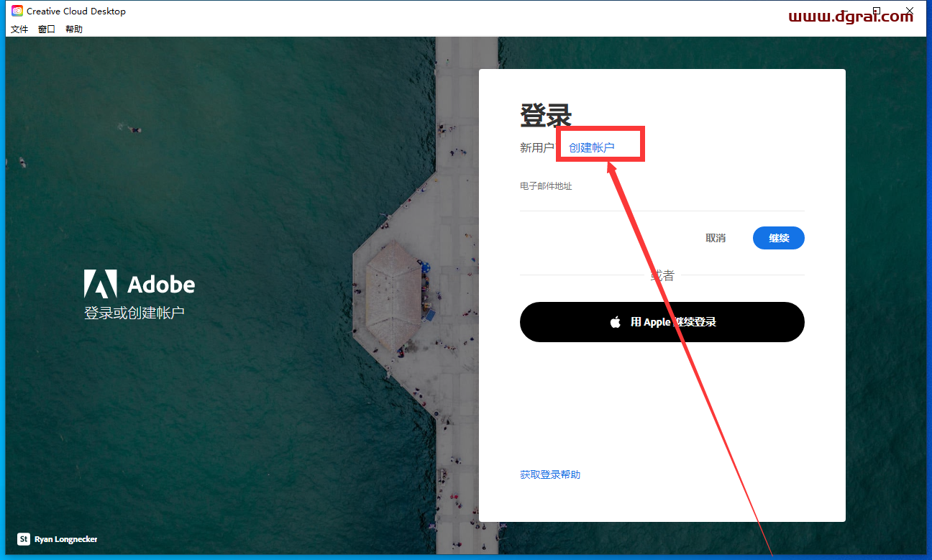
Task: Click the 登录或创建帐户 text under Adobe
Action: click(134, 313)
